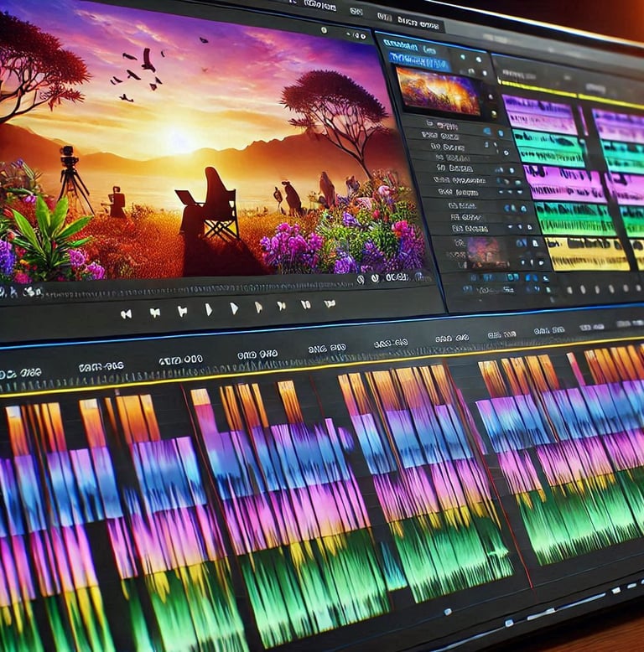The image size is (644, 652).
Task: Select the blue-highlighted item above the sunset thumbnail
Action: click(419, 62)
